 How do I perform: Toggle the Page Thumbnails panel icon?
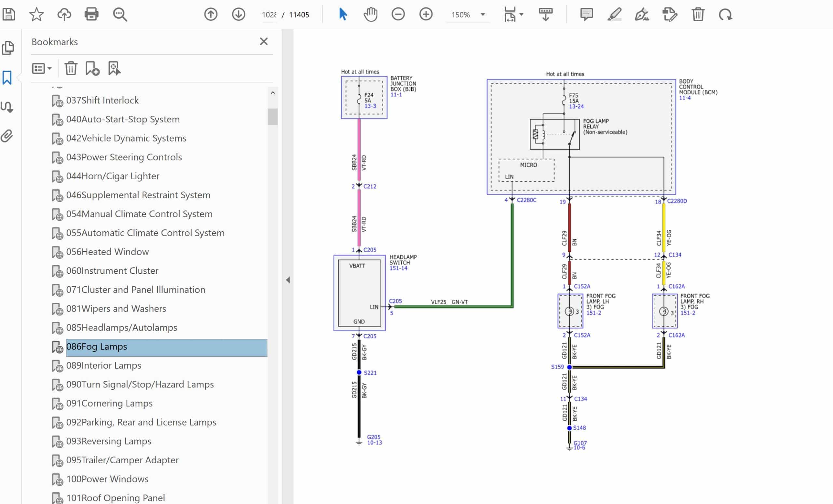tap(8, 48)
